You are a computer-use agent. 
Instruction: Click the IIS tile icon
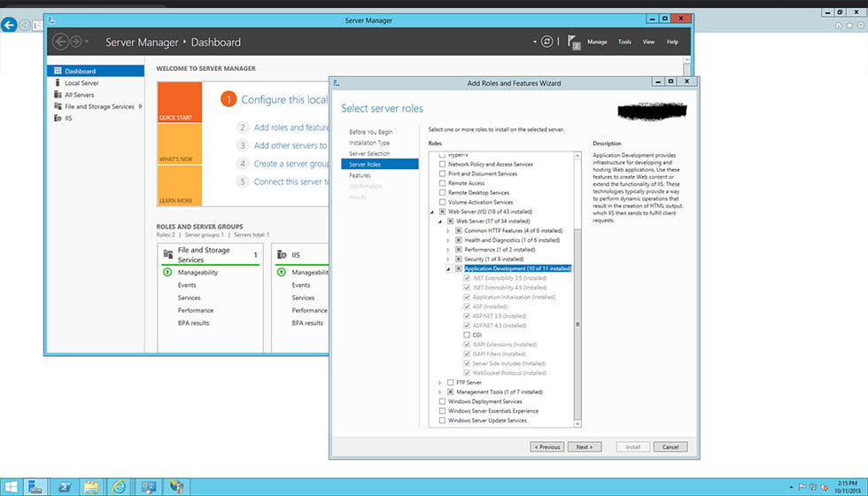(x=282, y=255)
